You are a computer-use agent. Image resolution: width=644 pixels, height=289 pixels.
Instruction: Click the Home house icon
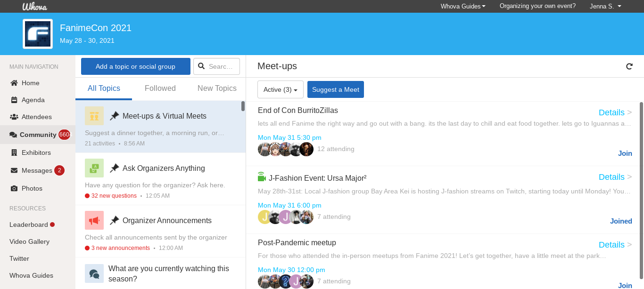pos(14,83)
